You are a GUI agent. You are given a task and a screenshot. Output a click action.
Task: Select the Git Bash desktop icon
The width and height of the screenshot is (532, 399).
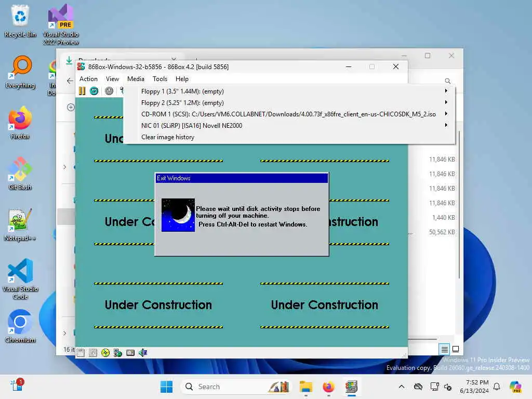(20, 174)
